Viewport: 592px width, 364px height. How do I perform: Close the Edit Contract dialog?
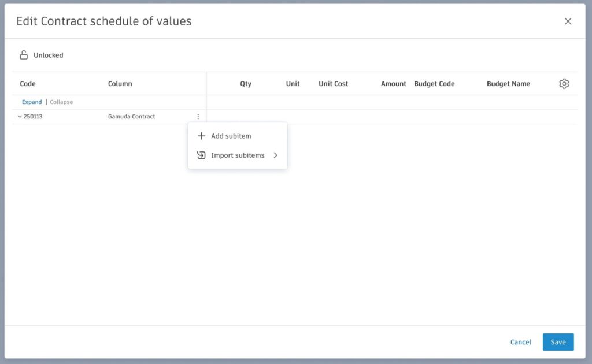point(568,21)
